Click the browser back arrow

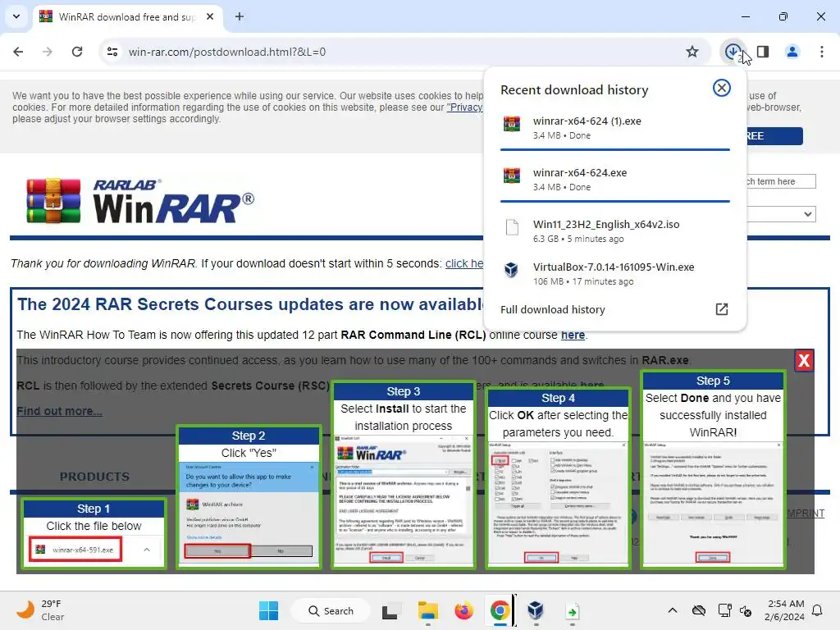[x=18, y=52]
